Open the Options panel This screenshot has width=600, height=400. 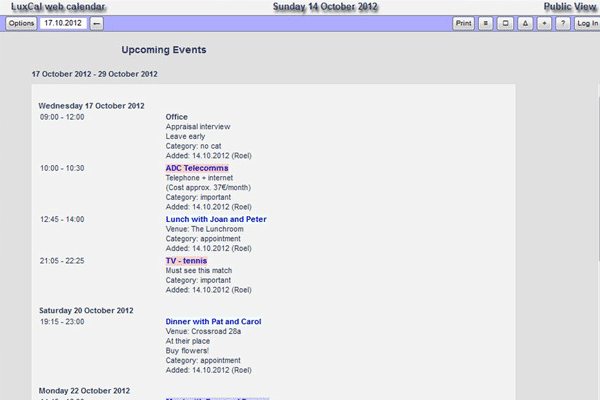click(21, 23)
